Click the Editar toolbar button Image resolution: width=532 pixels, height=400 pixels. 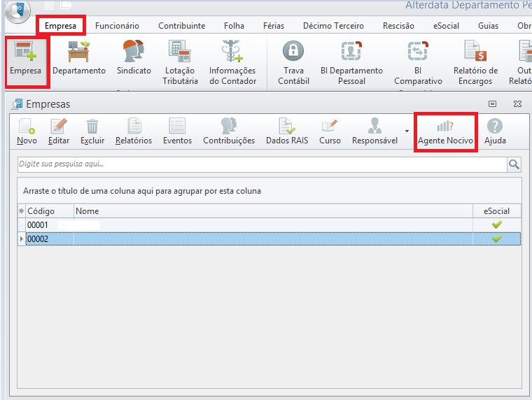point(59,131)
